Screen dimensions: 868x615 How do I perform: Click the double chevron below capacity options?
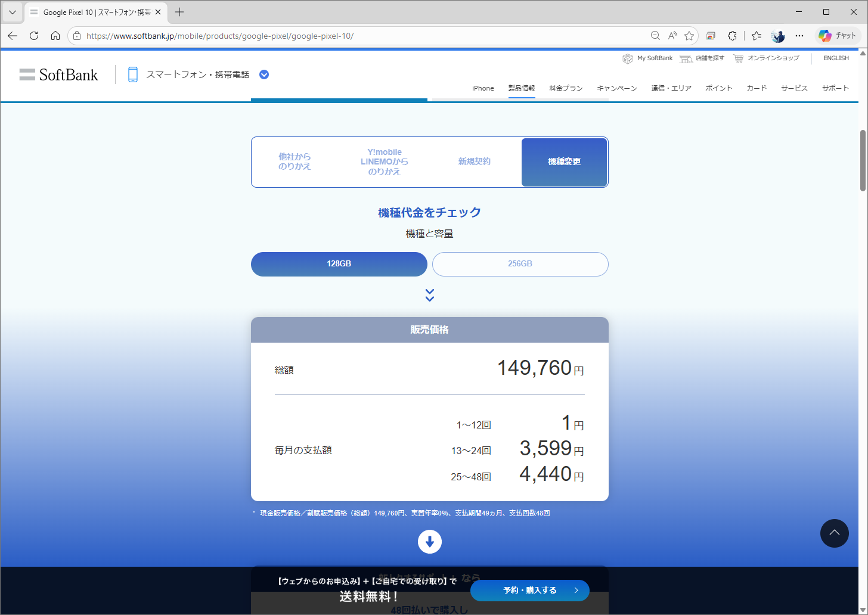point(430,295)
